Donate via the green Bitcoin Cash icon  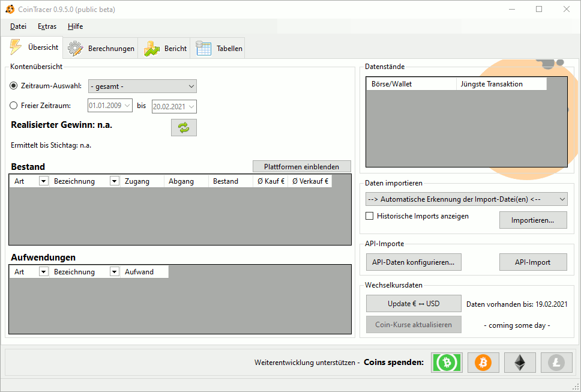447,363
